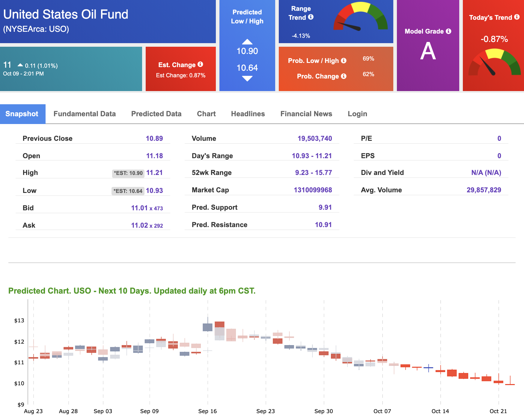Click the predicted high up arrow
The image size is (524, 420).
247,42
